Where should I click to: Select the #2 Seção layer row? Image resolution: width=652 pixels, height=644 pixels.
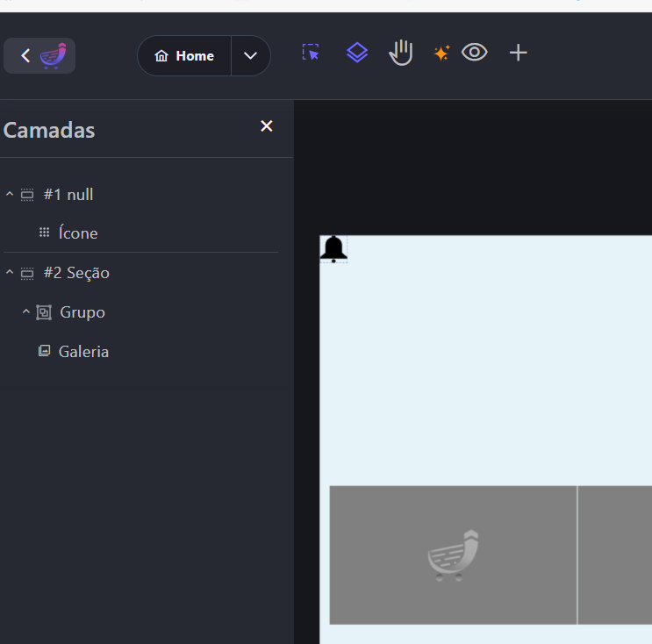coord(76,273)
